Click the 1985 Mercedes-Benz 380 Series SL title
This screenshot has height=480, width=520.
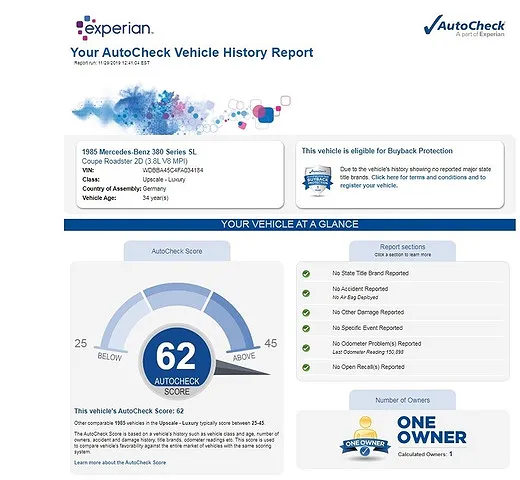(x=139, y=152)
